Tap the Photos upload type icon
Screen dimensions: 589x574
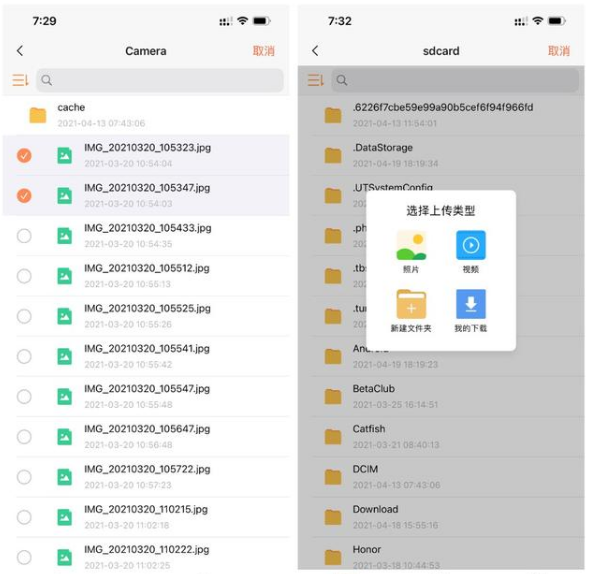[411, 246]
